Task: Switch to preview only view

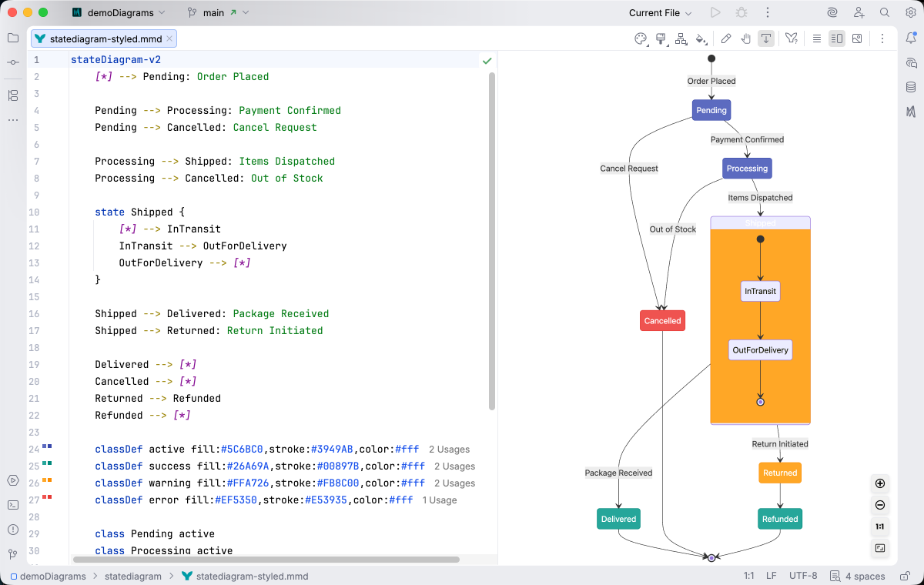Action: coord(857,38)
